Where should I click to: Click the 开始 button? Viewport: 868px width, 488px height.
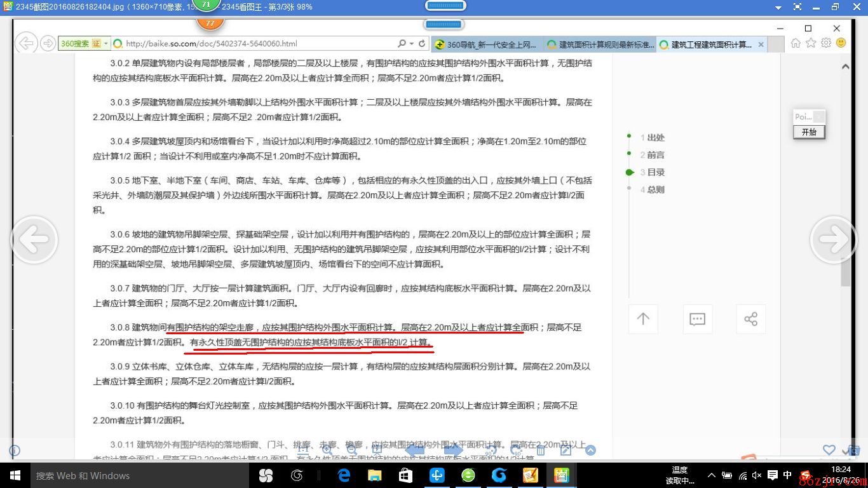click(809, 132)
